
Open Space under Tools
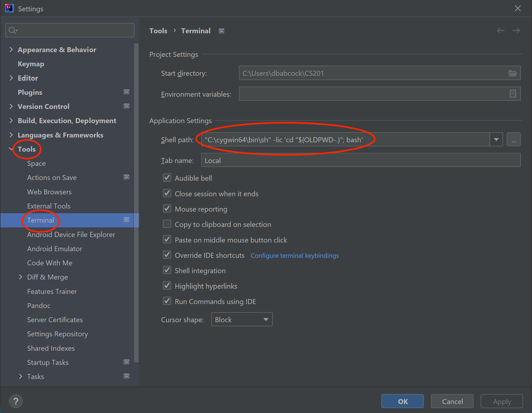coord(36,163)
